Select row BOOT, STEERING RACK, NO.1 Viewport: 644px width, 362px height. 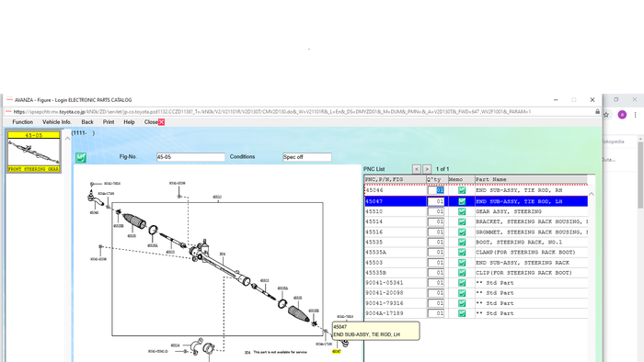click(476, 242)
